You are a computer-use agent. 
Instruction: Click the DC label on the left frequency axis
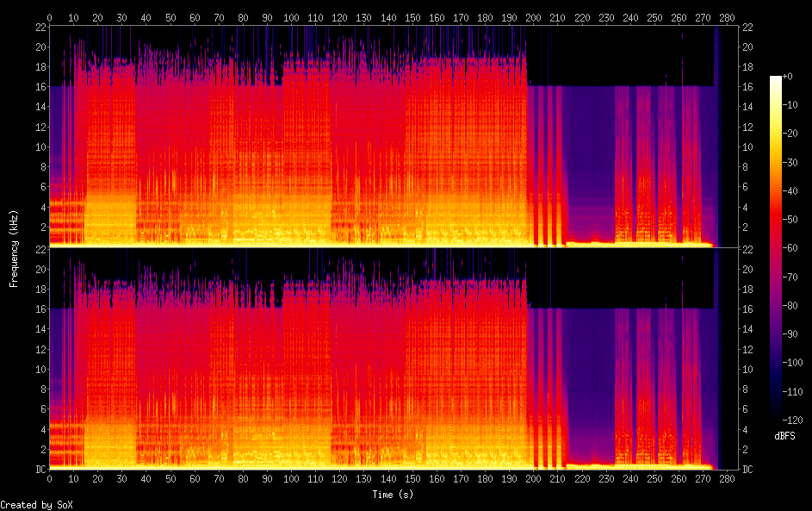40,469
